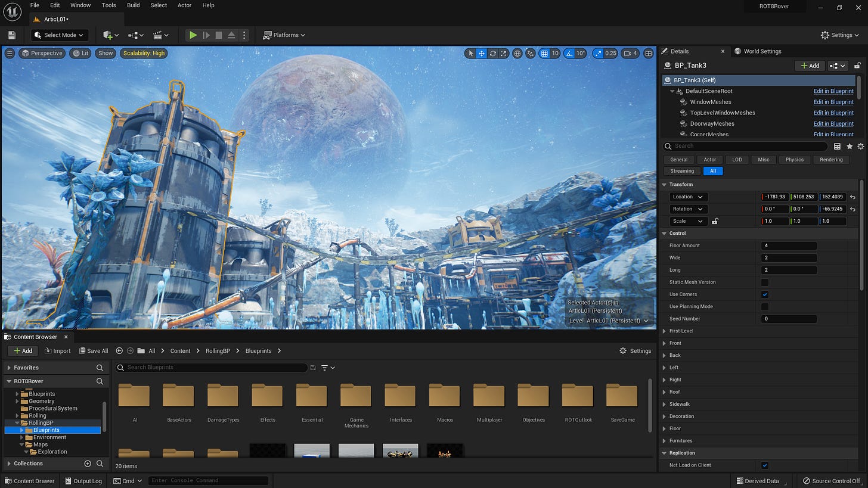Image resolution: width=868 pixels, height=488 pixels.
Task: Enable the Static Mesh Version checkbox
Action: 765,282
